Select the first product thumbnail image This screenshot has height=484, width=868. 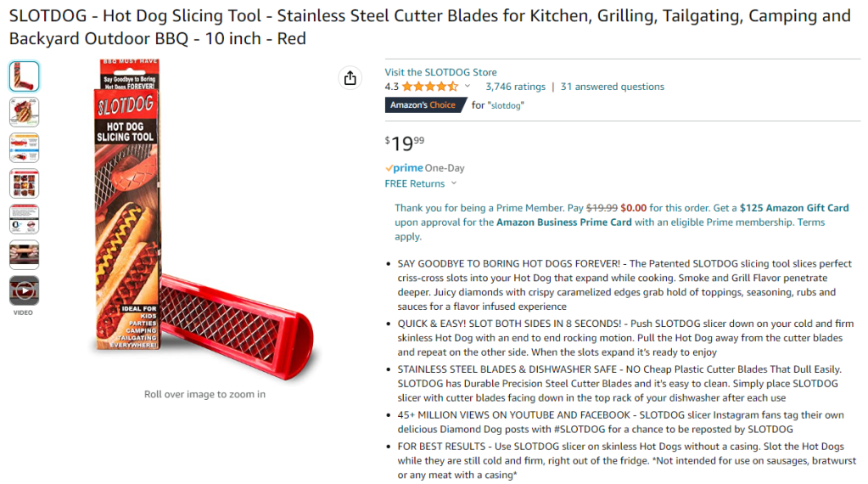[x=24, y=76]
